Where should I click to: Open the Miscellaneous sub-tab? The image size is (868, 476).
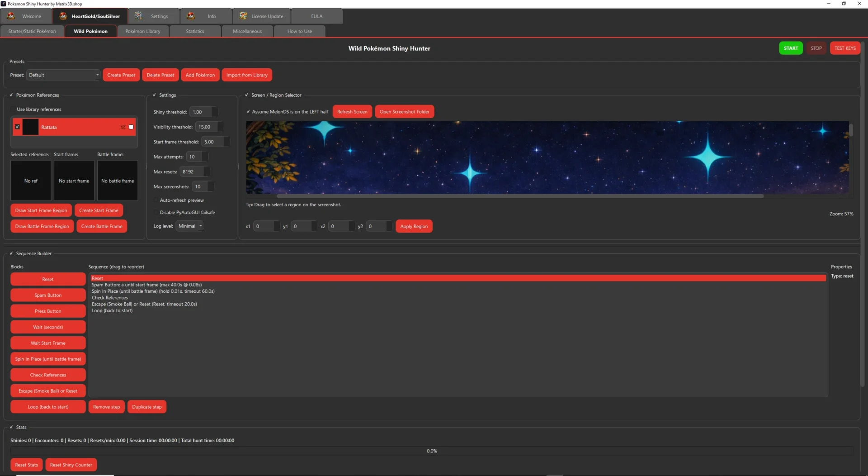point(247,31)
